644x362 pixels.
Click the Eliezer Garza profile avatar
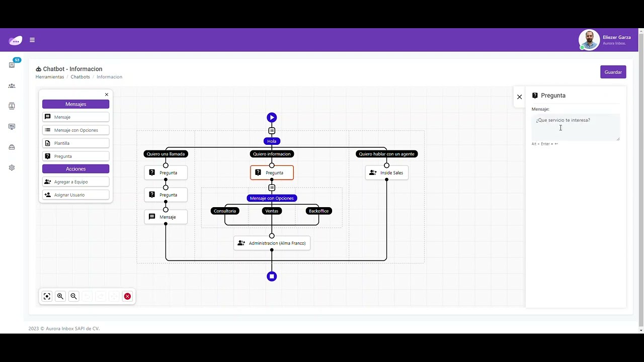pos(589,40)
